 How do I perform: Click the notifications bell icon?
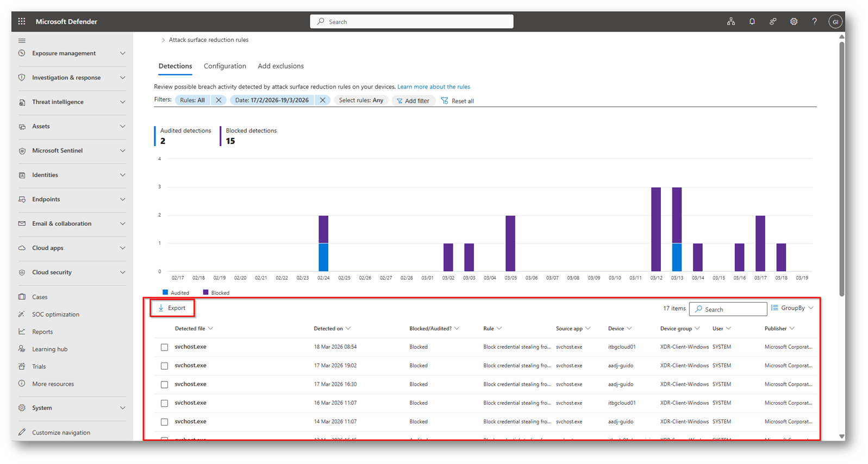pyautogui.click(x=752, y=22)
